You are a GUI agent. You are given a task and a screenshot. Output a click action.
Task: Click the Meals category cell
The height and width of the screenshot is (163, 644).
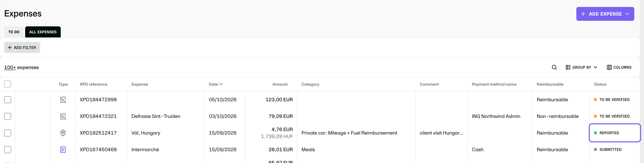pyautogui.click(x=308, y=149)
